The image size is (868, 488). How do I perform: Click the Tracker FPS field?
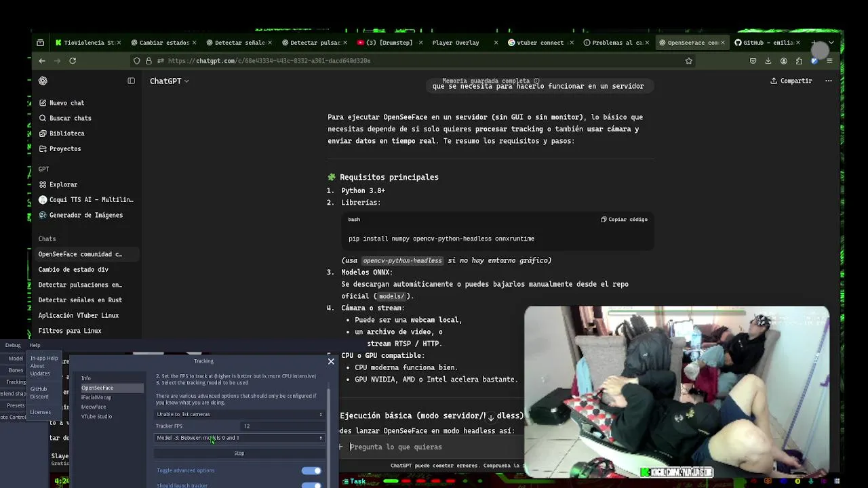pos(283,426)
